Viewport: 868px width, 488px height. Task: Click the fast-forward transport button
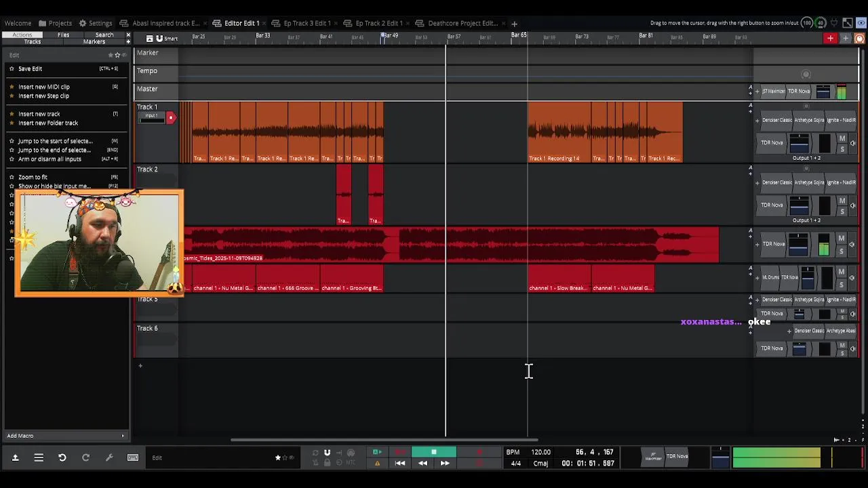pyautogui.click(x=445, y=464)
